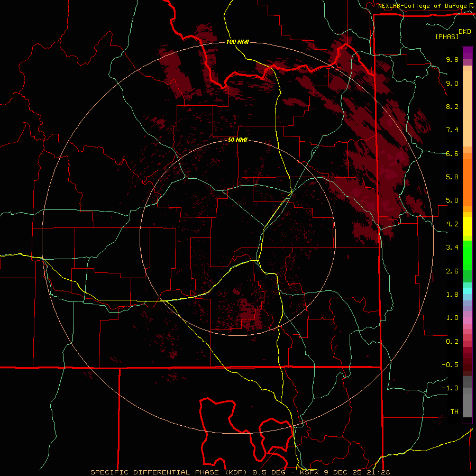The image size is (476, 476).
Task: Click the 6.6 color scale value
Action: (x=452, y=153)
